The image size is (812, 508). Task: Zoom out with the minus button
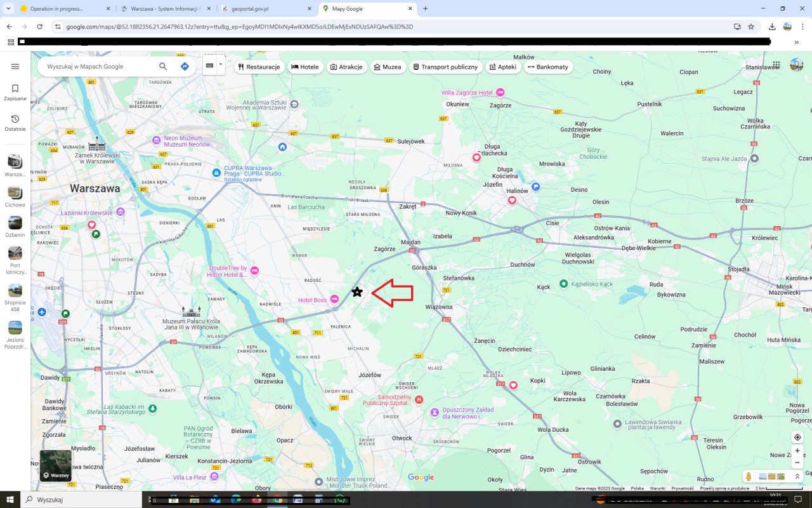tap(797, 463)
